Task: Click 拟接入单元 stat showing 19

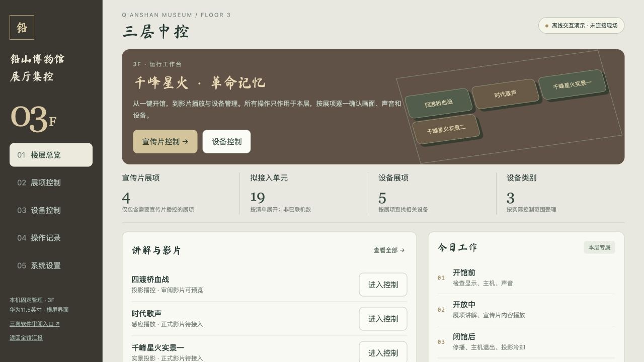Action: coord(304,194)
